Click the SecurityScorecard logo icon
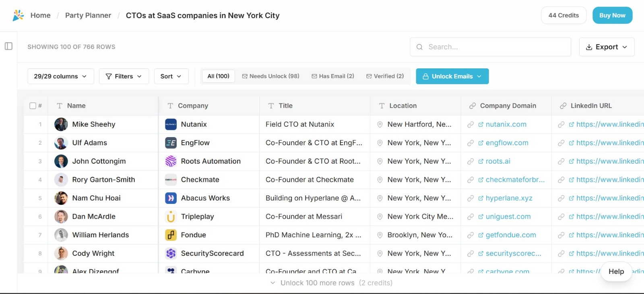The height and width of the screenshot is (294, 644). pyautogui.click(x=171, y=253)
